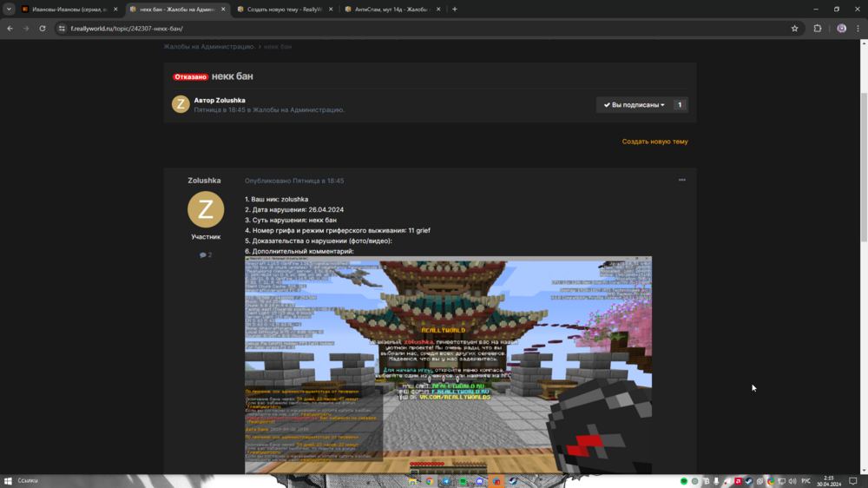Open the Zolushka username link in post
Viewport: 868px width, 488px height.
[204, 181]
